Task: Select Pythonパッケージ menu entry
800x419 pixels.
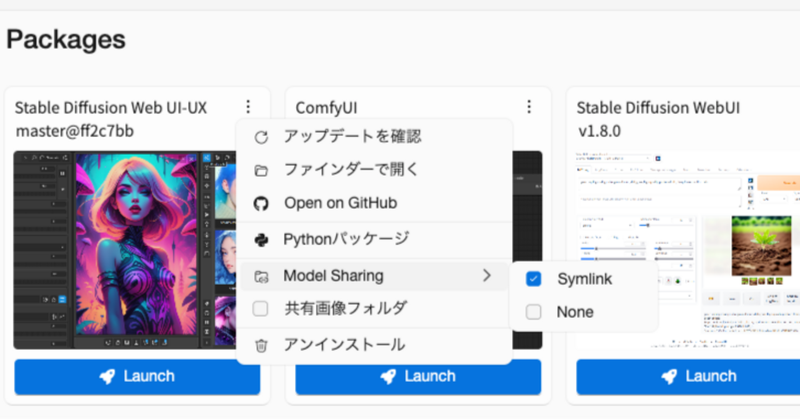Action: coord(374,239)
